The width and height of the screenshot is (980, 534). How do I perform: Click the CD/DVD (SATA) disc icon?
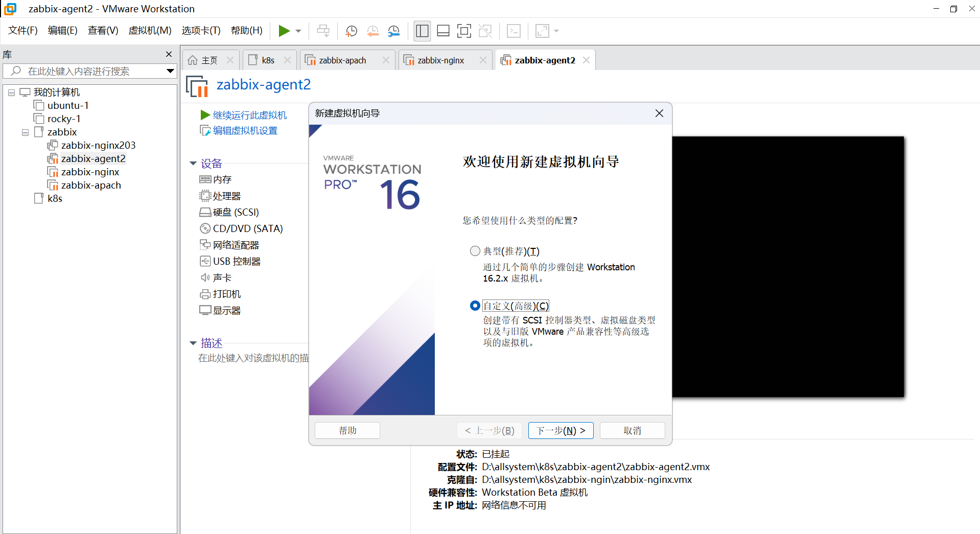point(205,228)
